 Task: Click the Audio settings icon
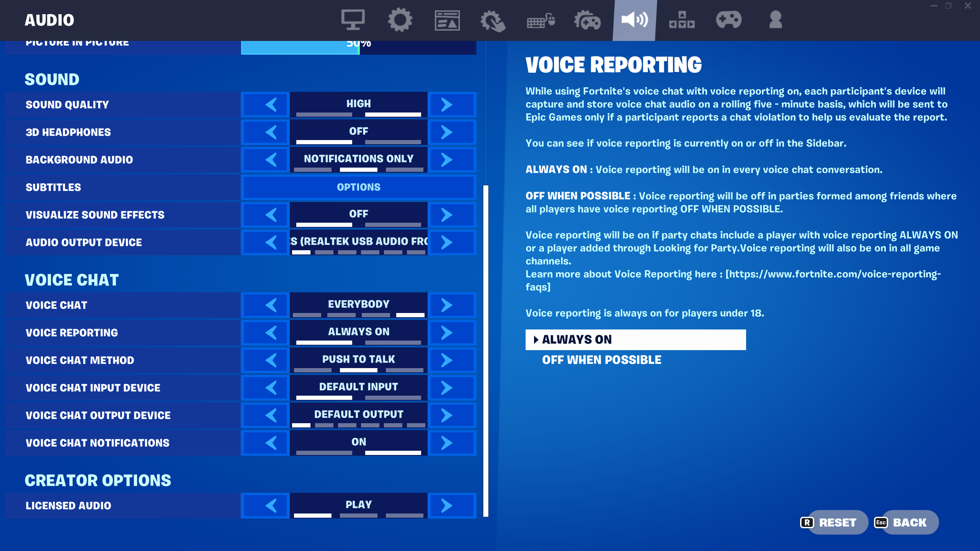point(634,20)
